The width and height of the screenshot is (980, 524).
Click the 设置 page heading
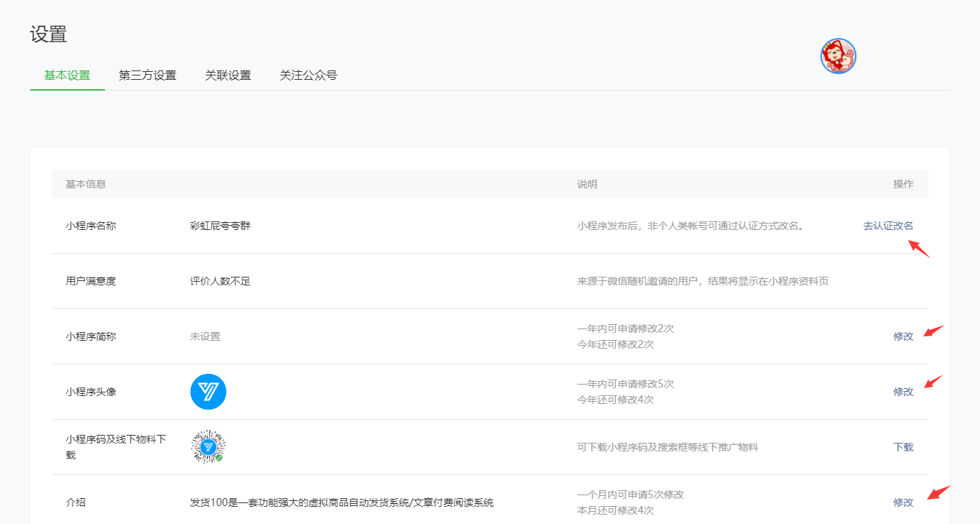tap(49, 35)
